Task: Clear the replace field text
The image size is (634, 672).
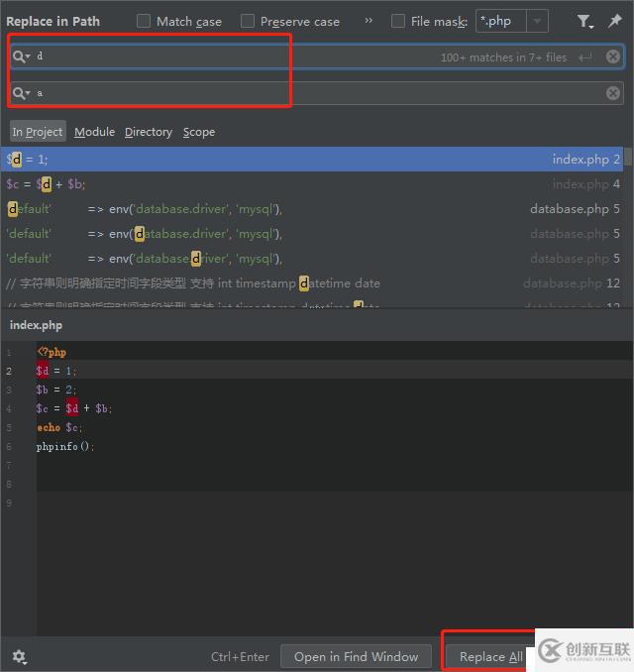Action: point(613,93)
